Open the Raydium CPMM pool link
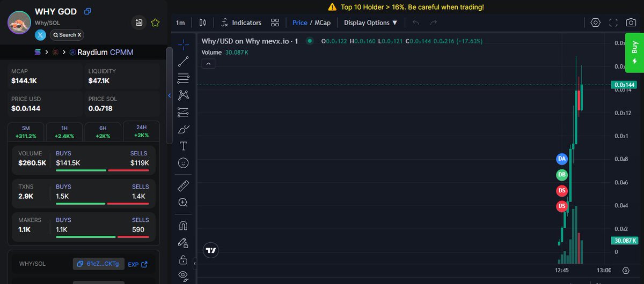Viewport: 644px width, 284px height. tap(101, 53)
